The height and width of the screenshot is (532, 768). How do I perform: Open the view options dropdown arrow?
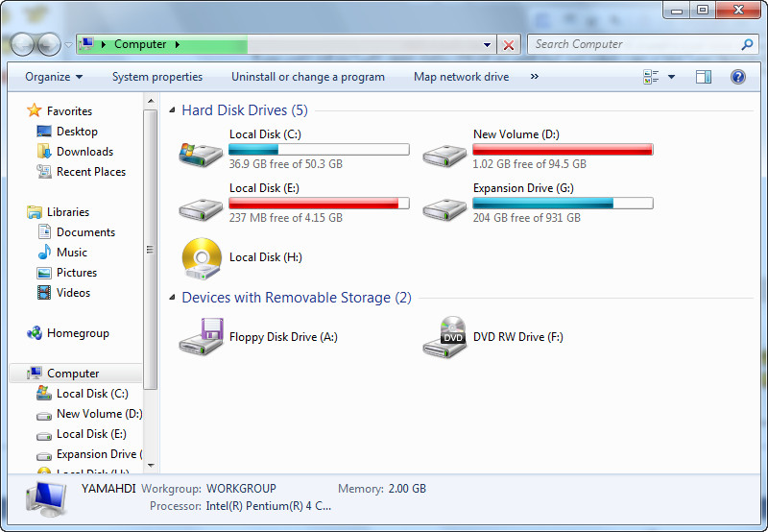click(671, 77)
